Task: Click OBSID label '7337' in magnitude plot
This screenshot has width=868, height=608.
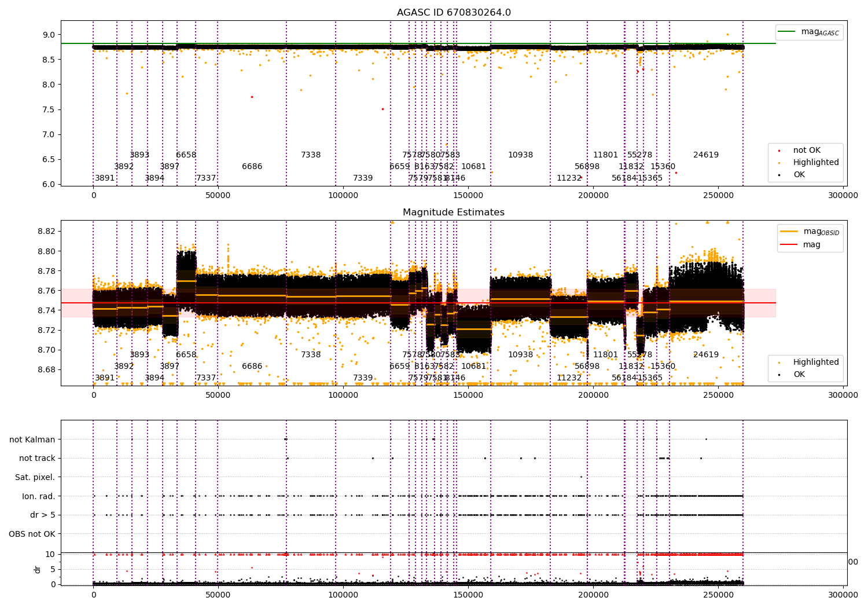Action: coord(206,378)
